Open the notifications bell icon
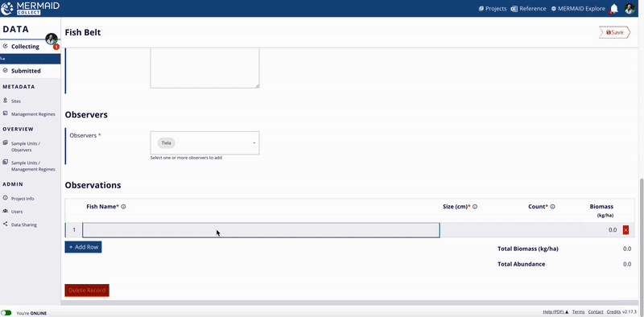The height and width of the screenshot is (317, 644). click(614, 9)
